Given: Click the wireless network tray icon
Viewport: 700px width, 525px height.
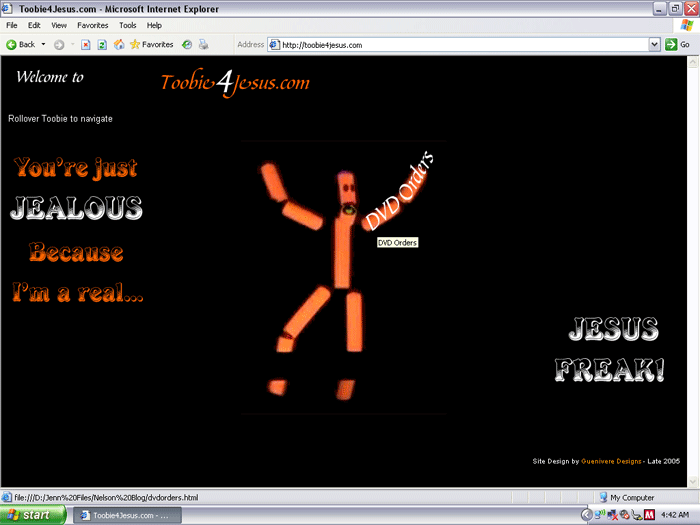Looking at the screenshot, I should [599, 515].
